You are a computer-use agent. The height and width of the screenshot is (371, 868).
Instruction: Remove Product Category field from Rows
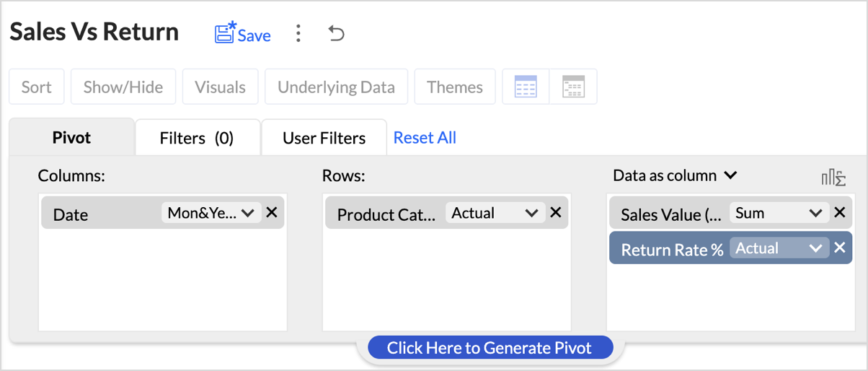556,213
